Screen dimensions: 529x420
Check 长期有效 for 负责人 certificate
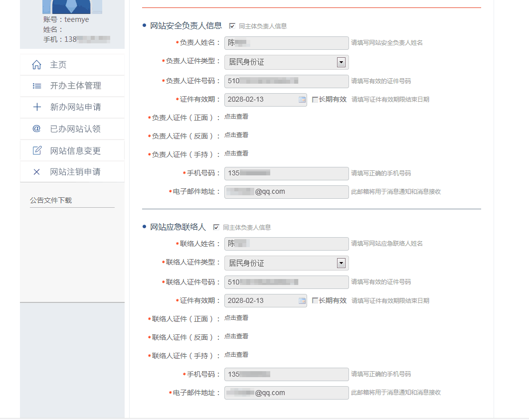(315, 100)
